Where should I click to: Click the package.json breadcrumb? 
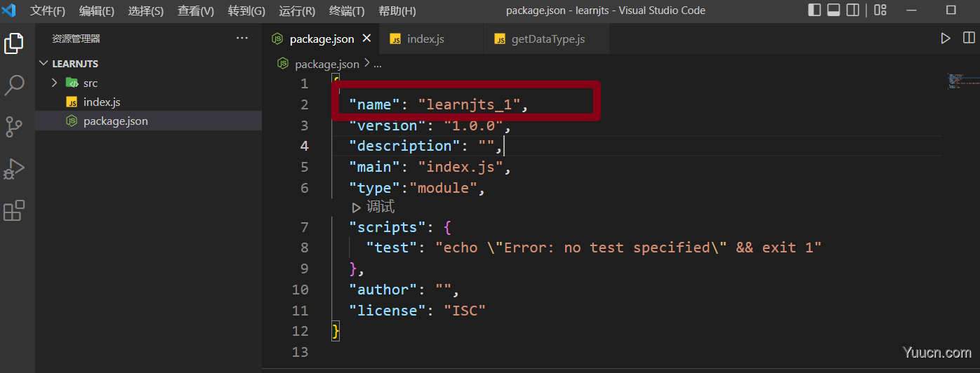click(326, 64)
